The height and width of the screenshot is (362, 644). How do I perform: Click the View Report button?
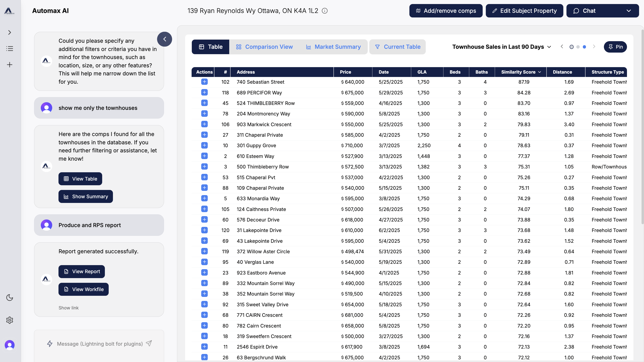[82, 271]
